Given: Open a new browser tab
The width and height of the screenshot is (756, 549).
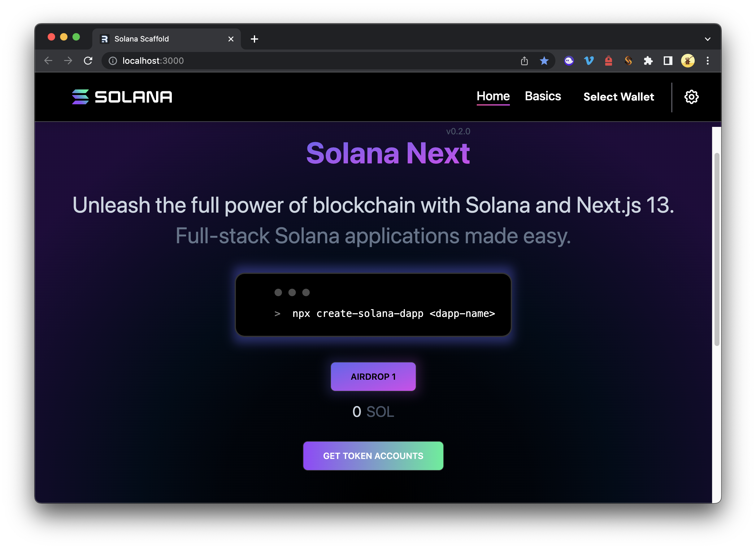Looking at the screenshot, I should [254, 39].
